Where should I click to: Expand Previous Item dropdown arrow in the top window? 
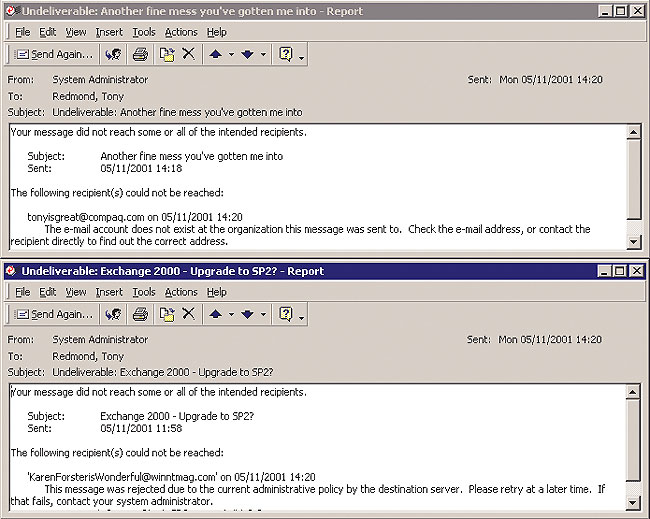click(x=231, y=54)
